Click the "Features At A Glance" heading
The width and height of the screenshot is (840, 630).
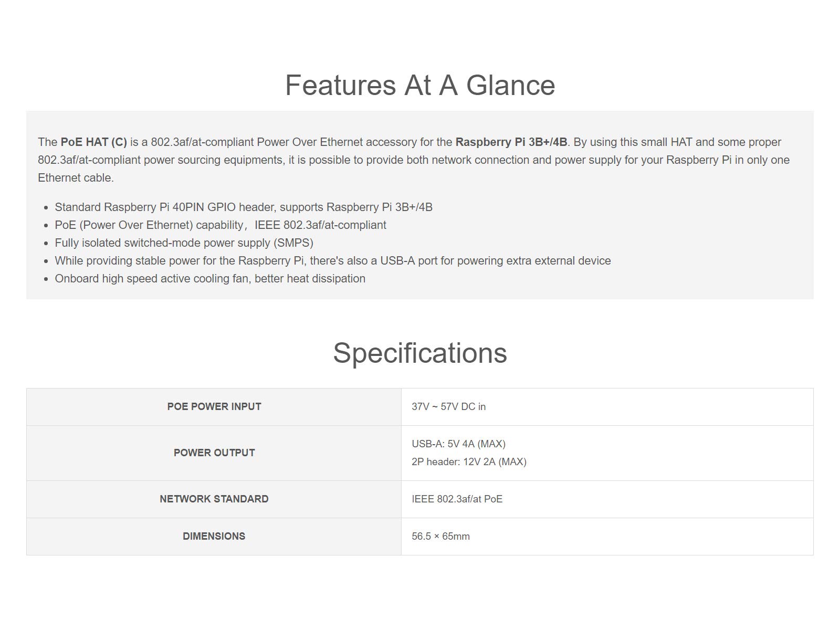point(420,85)
